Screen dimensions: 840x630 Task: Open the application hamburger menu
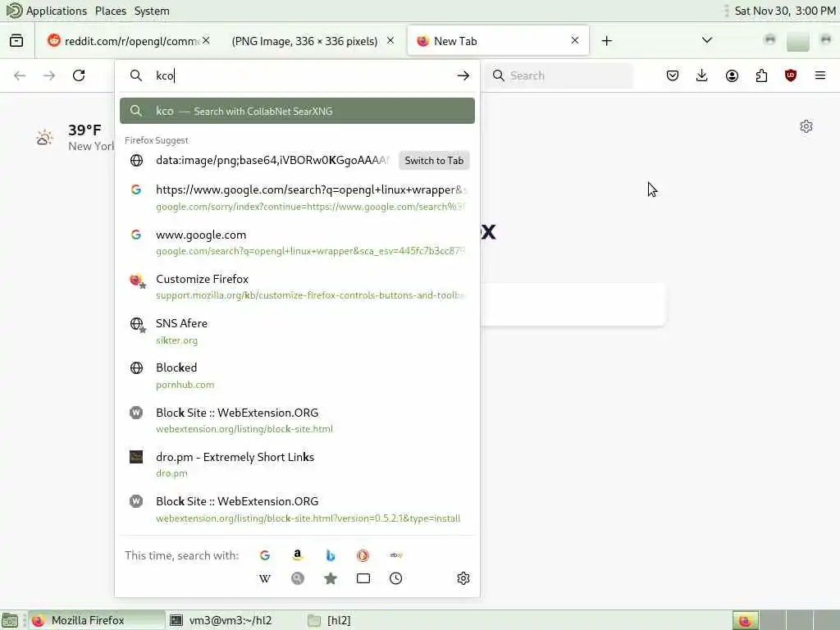[820, 75]
